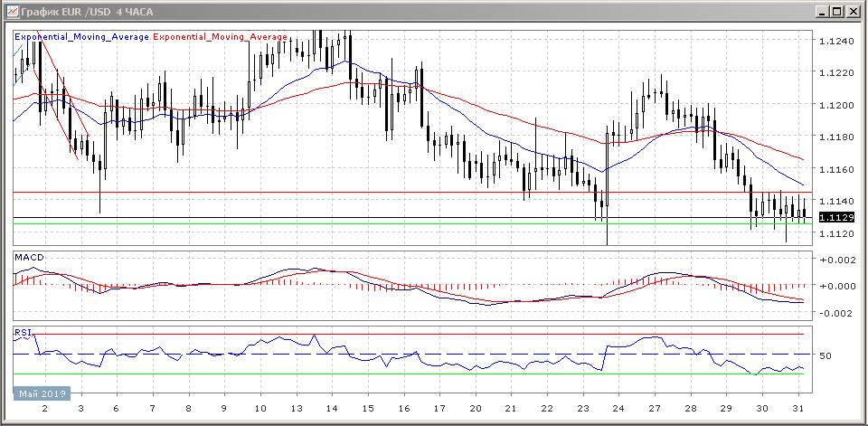
Task: Select the RSI indicator panel label
Action: pyautogui.click(x=22, y=333)
